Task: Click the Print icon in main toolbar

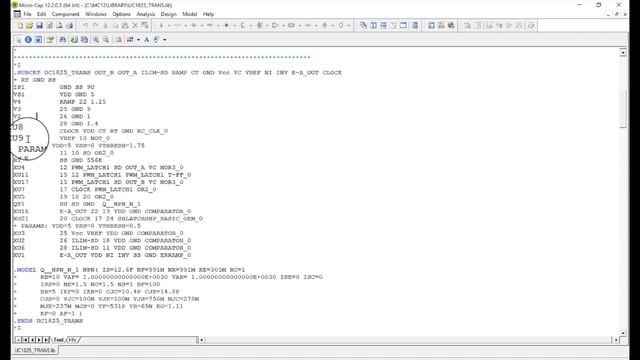Action: pos(69,26)
